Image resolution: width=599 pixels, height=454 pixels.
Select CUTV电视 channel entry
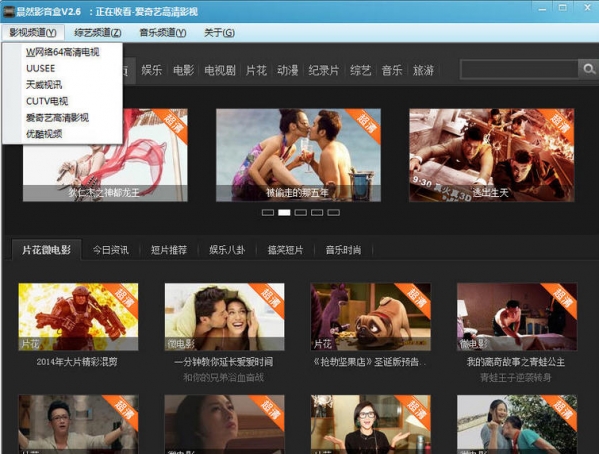coord(47,101)
